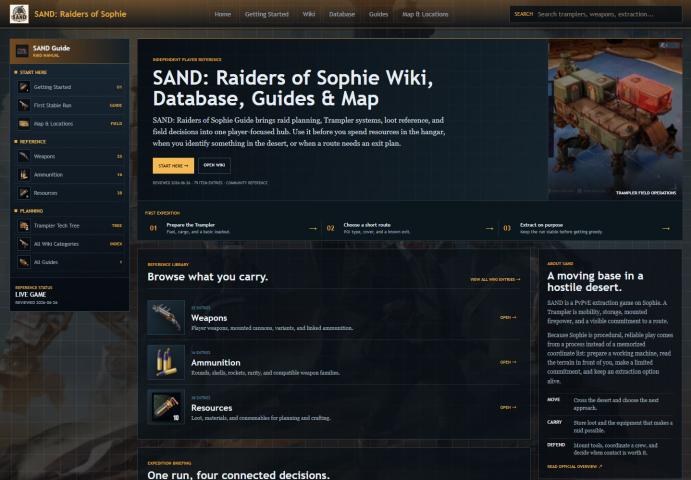Open Database in the top navigation

[342, 14]
